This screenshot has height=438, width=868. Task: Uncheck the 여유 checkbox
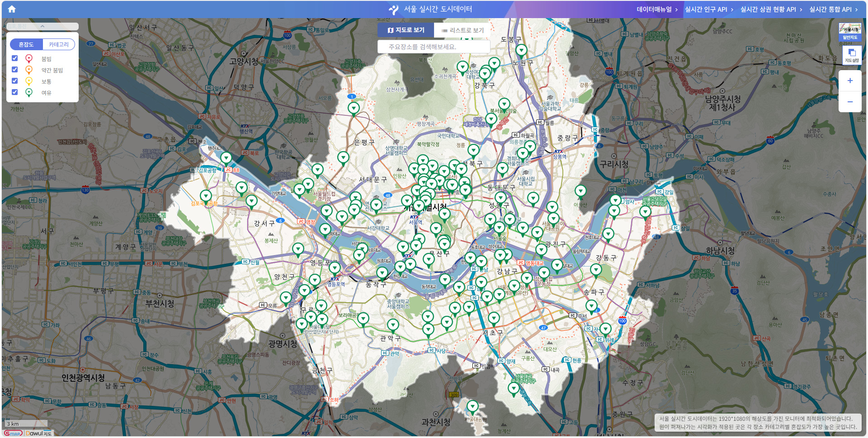14,92
